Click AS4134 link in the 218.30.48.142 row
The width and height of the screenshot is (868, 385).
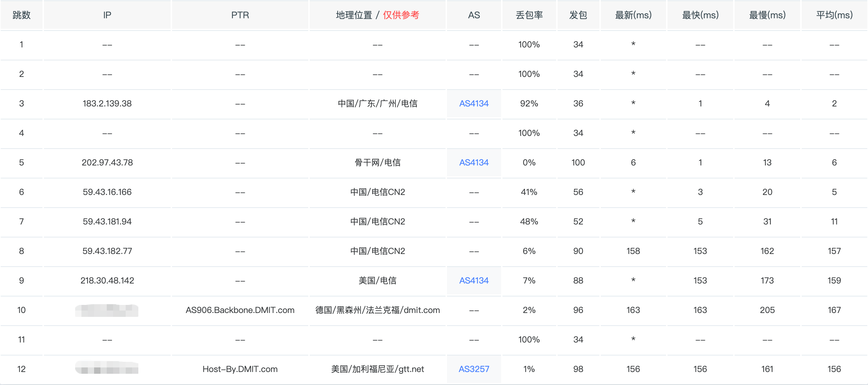pos(474,281)
